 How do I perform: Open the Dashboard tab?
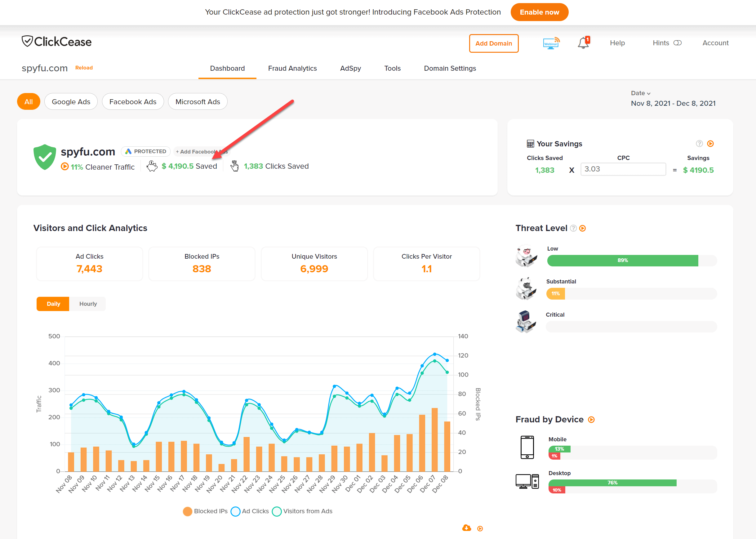tap(227, 68)
